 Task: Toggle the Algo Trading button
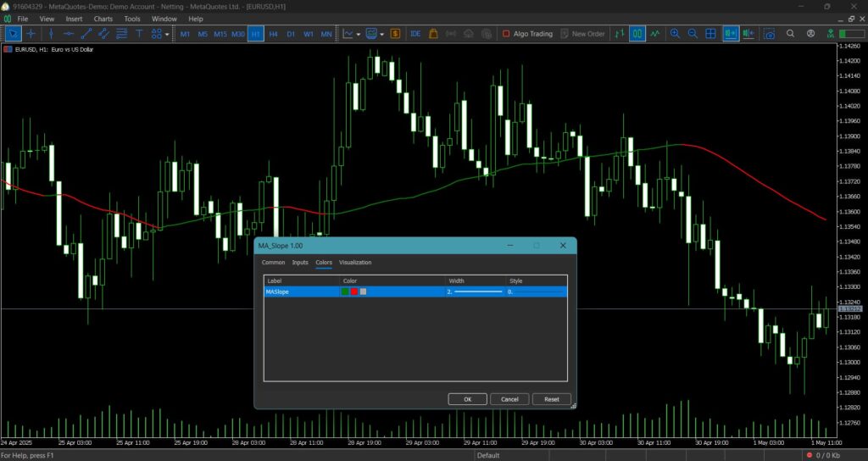(x=527, y=34)
